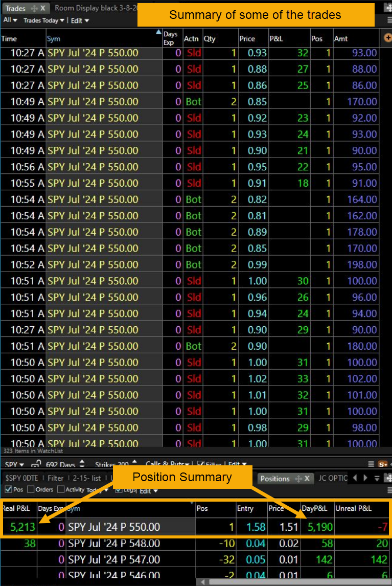
Task: Click the orange S icon in option chain bar
Action: [383, 464]
